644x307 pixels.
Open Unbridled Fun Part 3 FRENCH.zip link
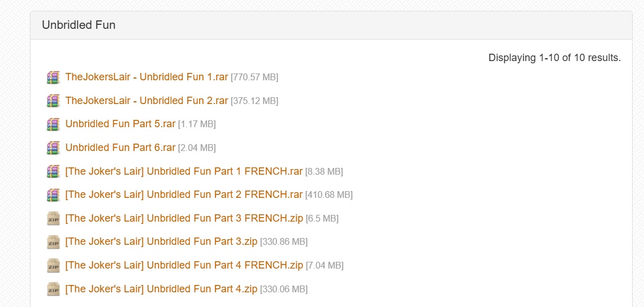pyautogui.click(x=184, y=218)
